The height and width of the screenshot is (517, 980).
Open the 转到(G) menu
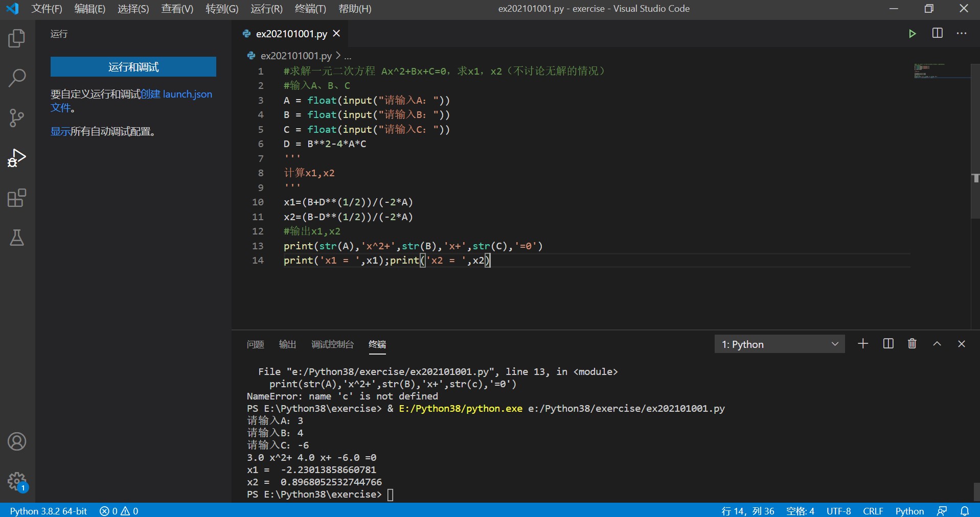point(222,9)
